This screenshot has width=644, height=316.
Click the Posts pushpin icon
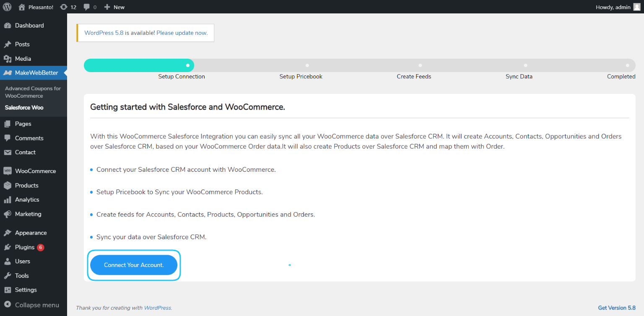coord(8,44)
